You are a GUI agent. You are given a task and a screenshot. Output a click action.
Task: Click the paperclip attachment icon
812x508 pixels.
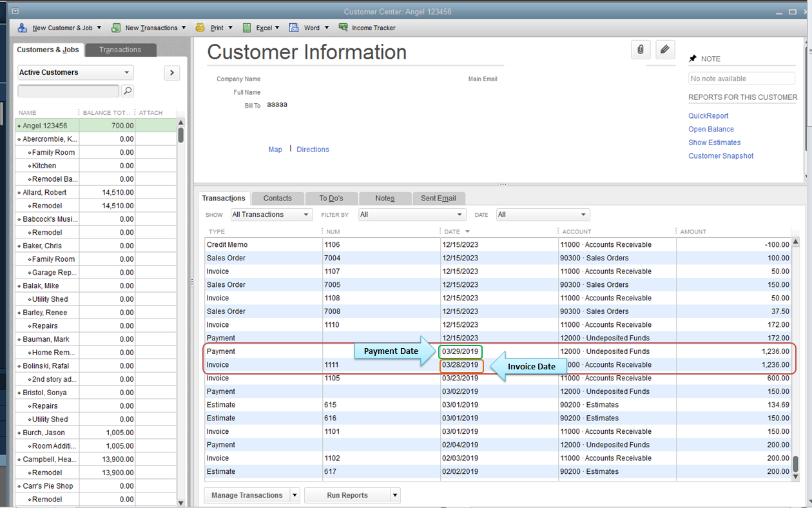[x=641, y=50]
